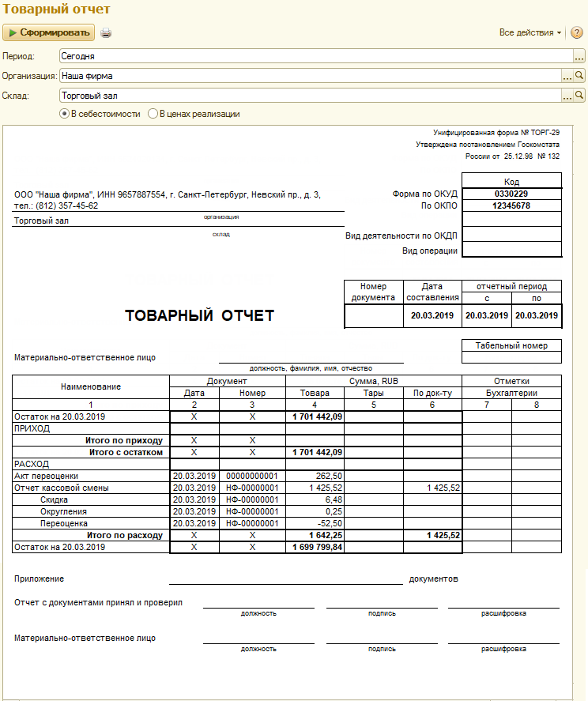
Task: Open Склад selection list via ellipsis button
Action: click(x=567, y=96)
